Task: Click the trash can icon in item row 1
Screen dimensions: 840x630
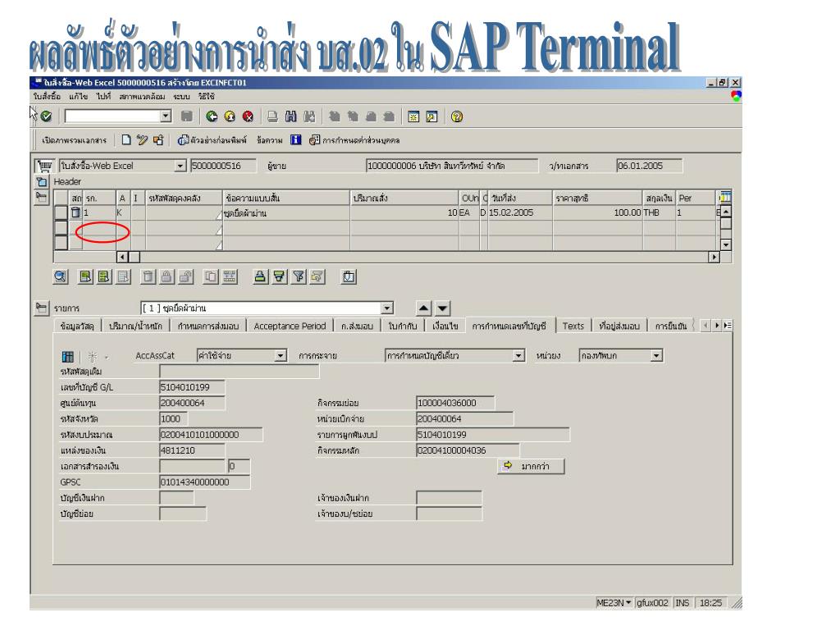Action: click(75, 212)
